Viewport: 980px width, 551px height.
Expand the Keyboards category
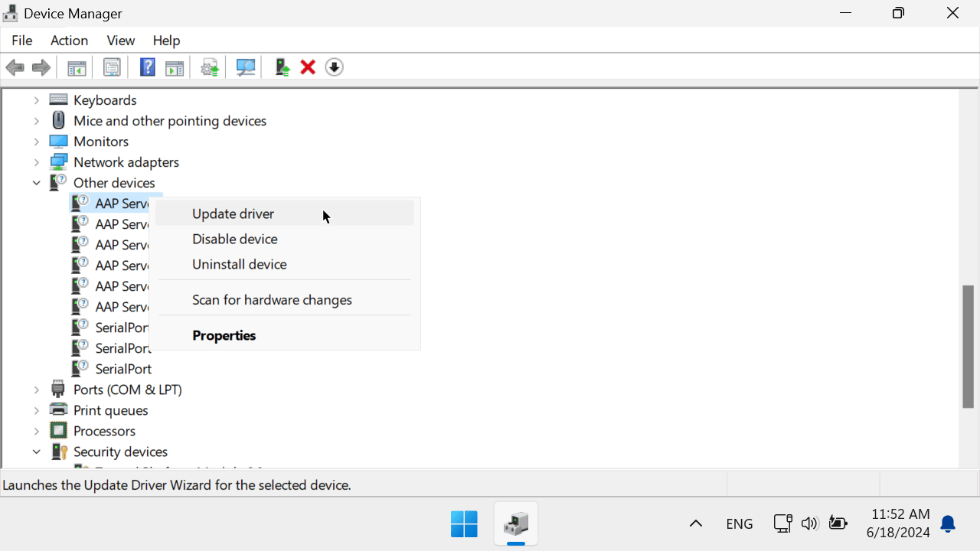click(x=36, y=100)
